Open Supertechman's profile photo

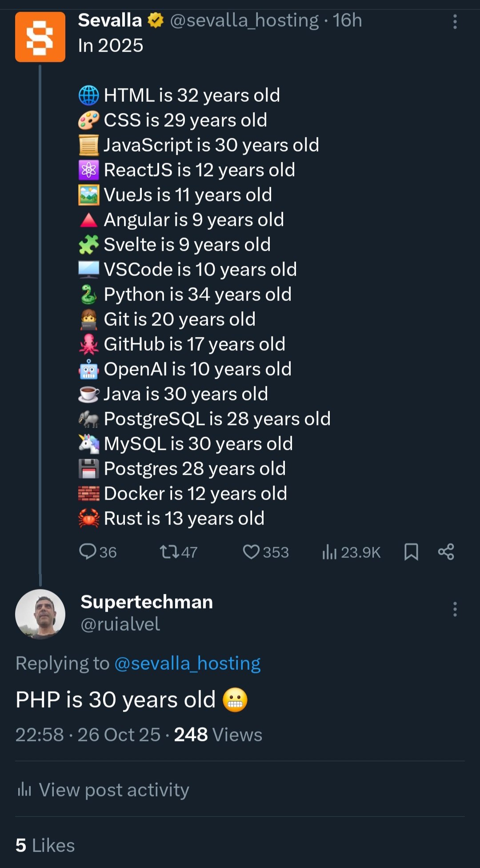pyautogui.click(x=40, y=614)
